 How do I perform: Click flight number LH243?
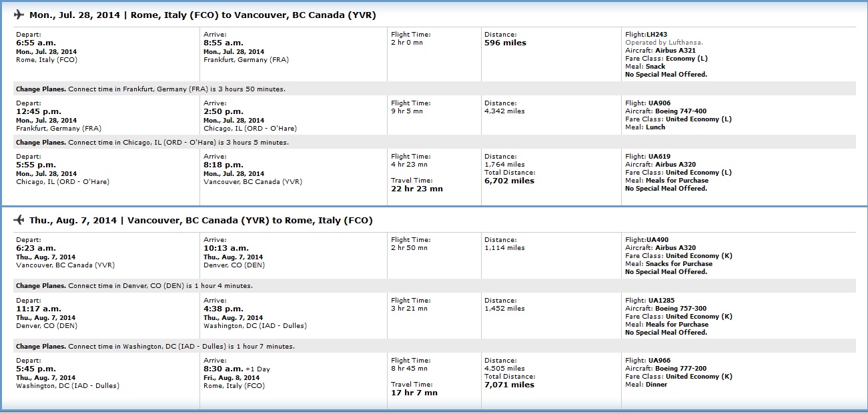point(657,34)
